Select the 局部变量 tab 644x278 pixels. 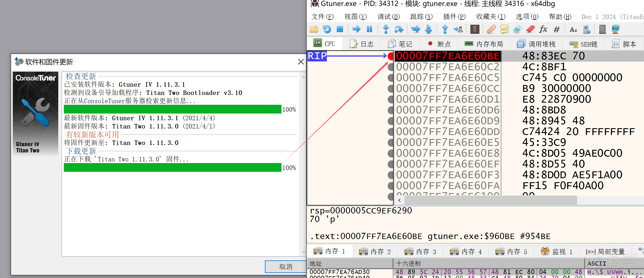[605, 252]
